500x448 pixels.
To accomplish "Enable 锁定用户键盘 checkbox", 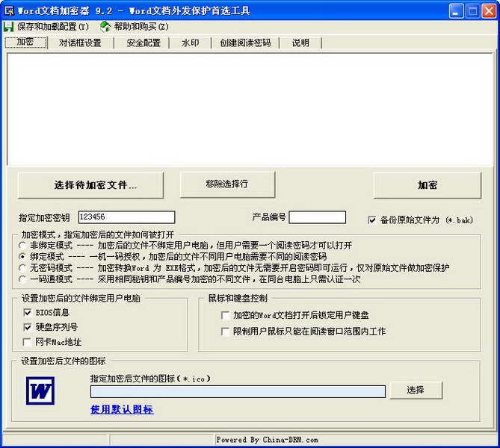I will pos(225,315).
